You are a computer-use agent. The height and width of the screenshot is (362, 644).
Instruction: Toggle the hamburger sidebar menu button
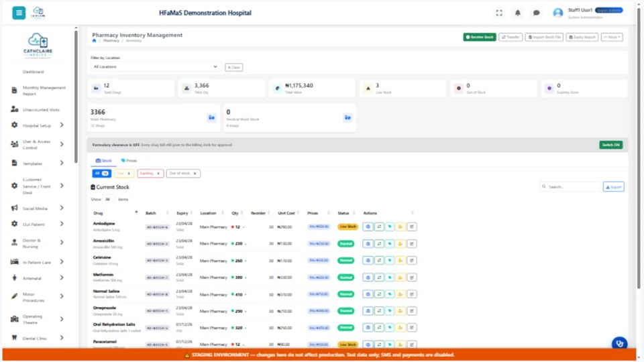[x=19, y=13]
